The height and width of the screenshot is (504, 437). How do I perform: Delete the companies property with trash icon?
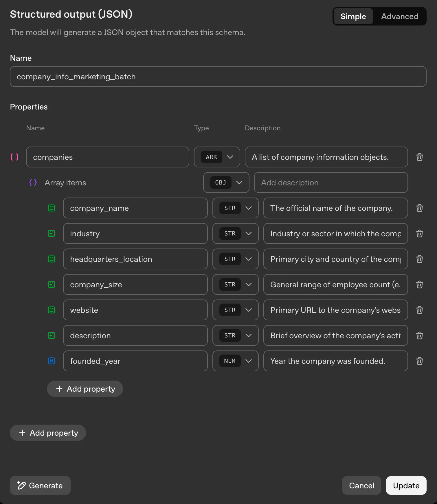click(419, 157)
